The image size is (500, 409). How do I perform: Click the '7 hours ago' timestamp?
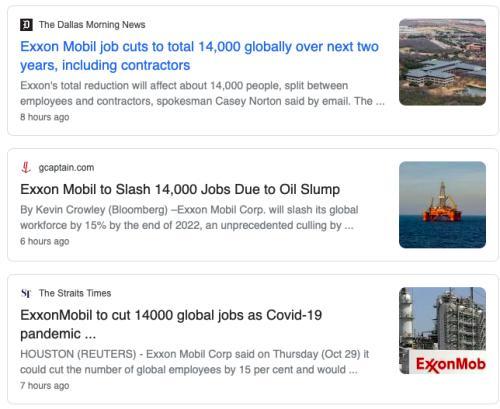45,386
